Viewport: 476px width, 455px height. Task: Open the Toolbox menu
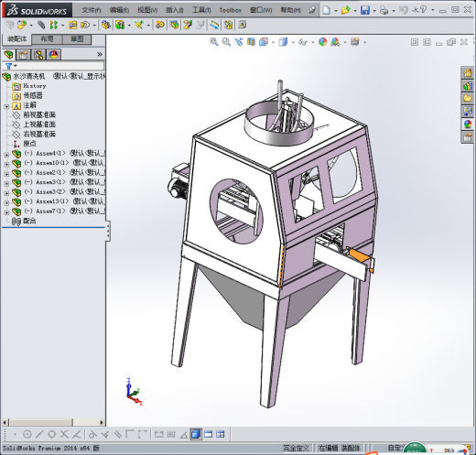(x=231, y=10)
